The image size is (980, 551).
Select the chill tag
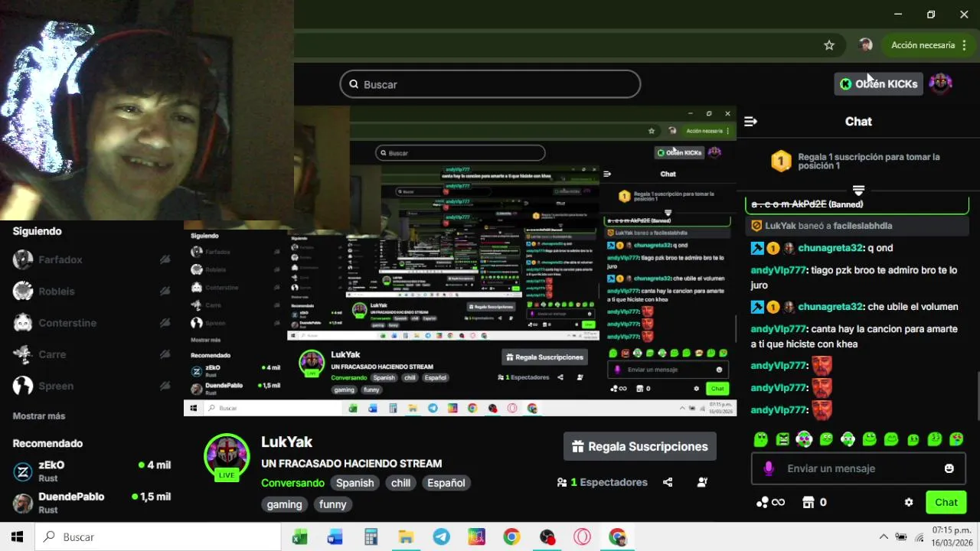[x=400, y=483]
